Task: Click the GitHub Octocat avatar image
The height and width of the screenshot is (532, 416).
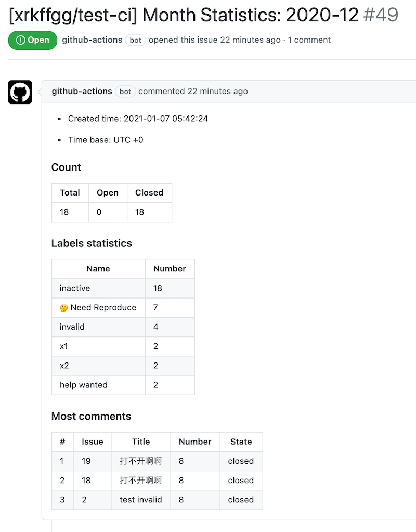Action: coord(20,92)
